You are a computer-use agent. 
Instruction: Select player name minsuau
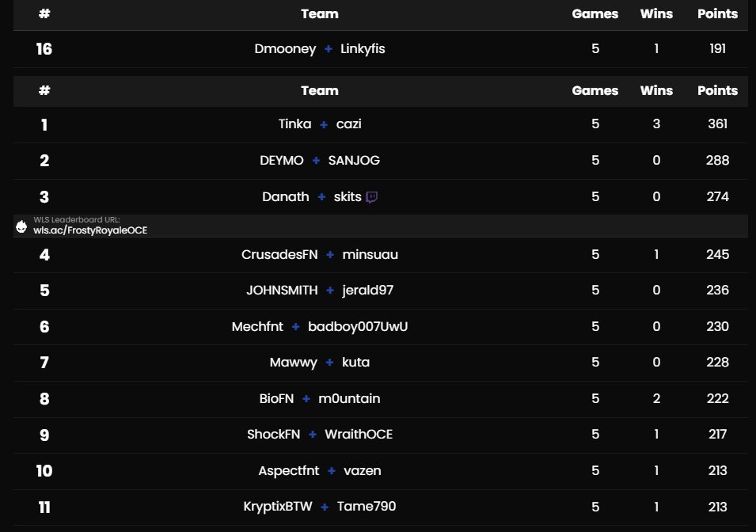pos(370,254)
